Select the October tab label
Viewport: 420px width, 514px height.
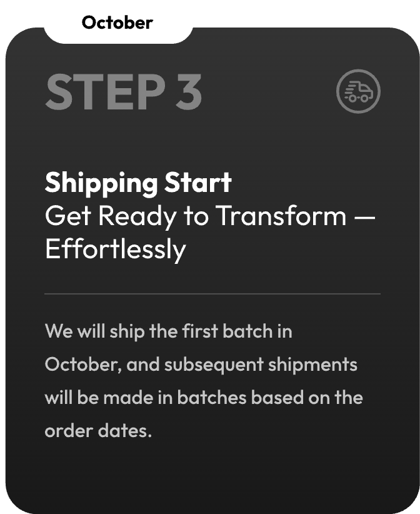(117, 23)
